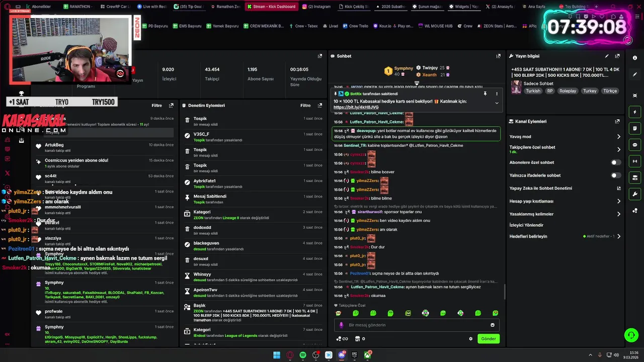Click the layout panel icon in right sidebar
The width and height of the screenshot is (644, 362).
pos(635,177)
